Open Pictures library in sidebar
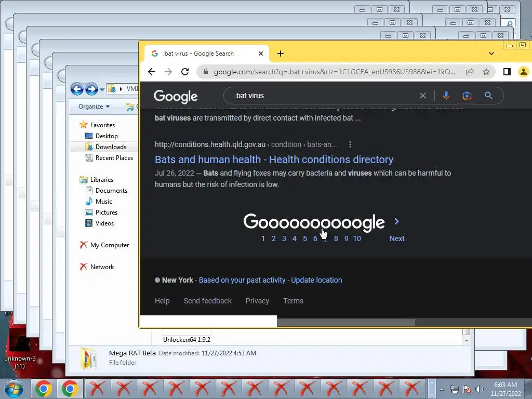Screen dimensions: 532x399 (x=106, y=212)
